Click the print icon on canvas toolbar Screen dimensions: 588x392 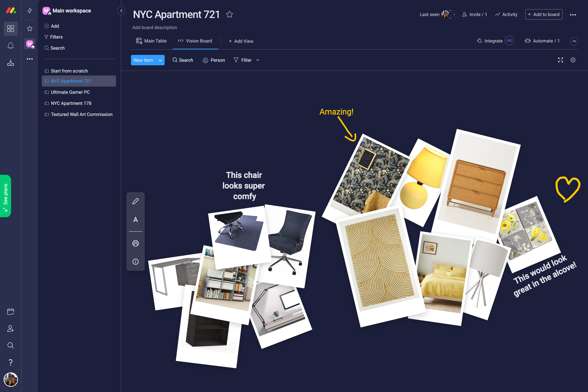coord(136,243)
